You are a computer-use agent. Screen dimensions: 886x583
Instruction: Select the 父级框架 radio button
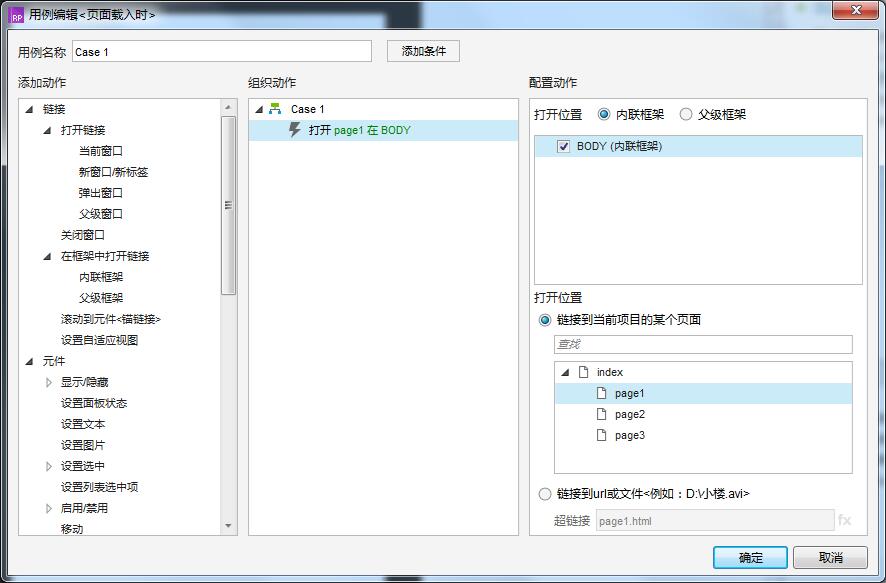click(685, 115)
